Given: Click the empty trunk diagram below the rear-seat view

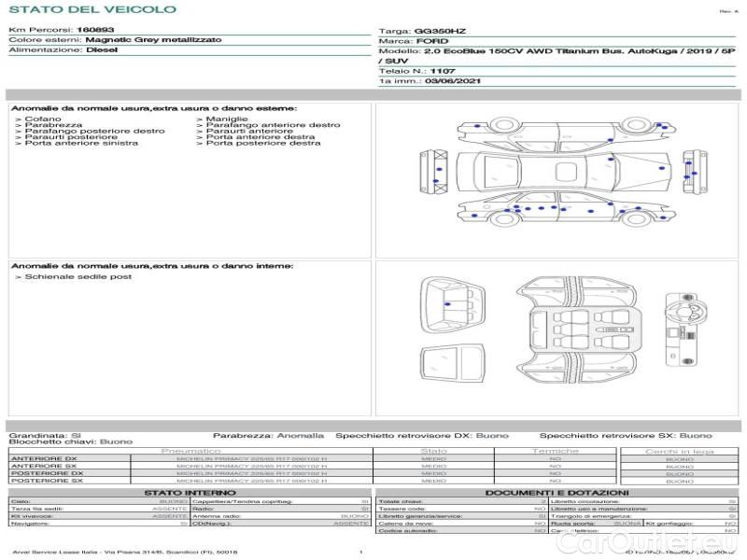Looking at the screenshot, I should [x=452, y=364].
